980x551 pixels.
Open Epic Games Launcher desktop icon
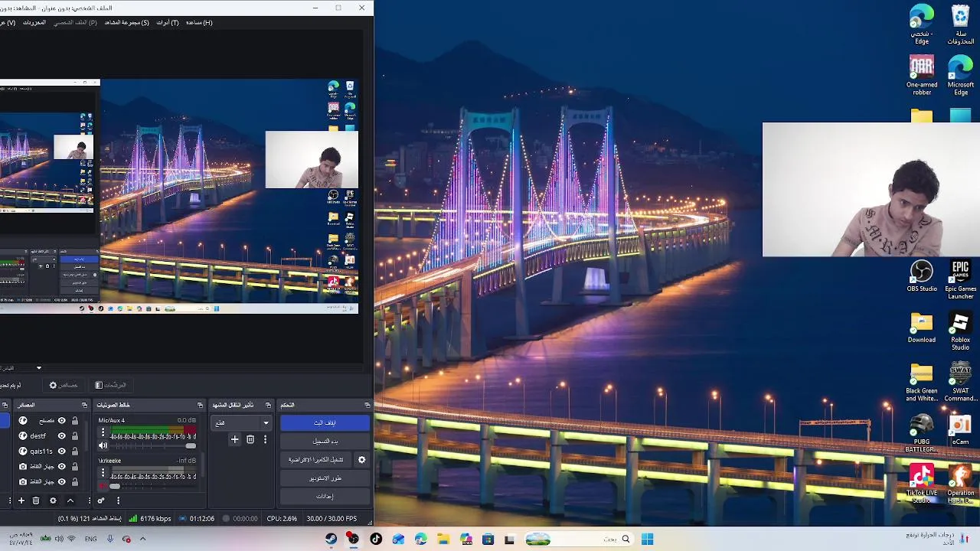[x=960, y=280]
